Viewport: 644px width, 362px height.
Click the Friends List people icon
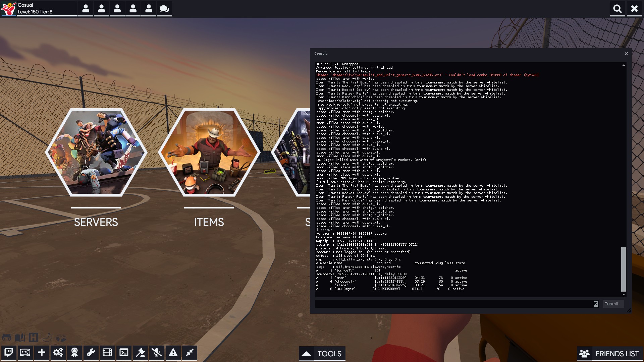coord(584,354)
